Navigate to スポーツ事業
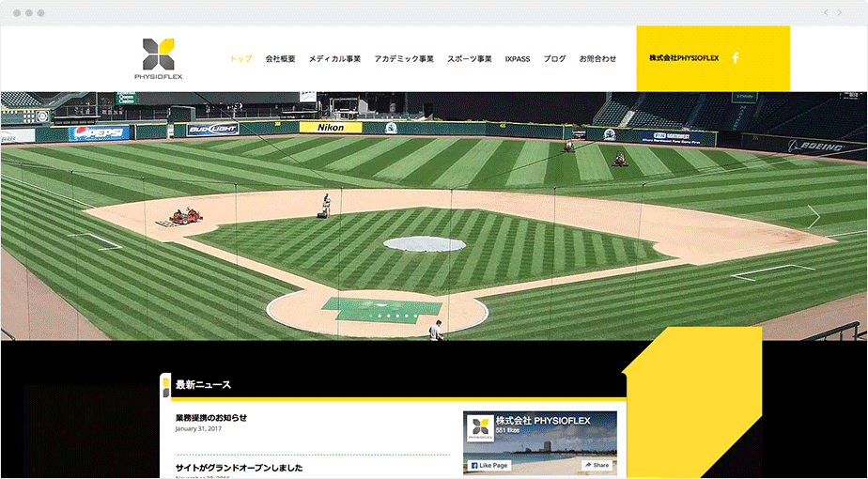 tap(470, 58)
